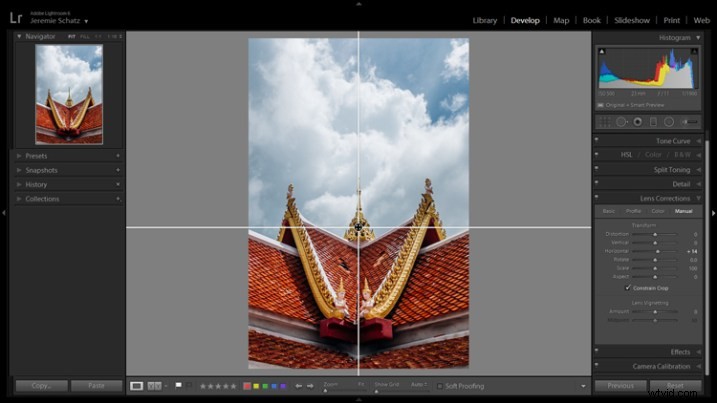Toggle Camera Calibration panel on/off switch
Image resolution: width=717 pixels, height=403 pixels.
tap(596, 365)
